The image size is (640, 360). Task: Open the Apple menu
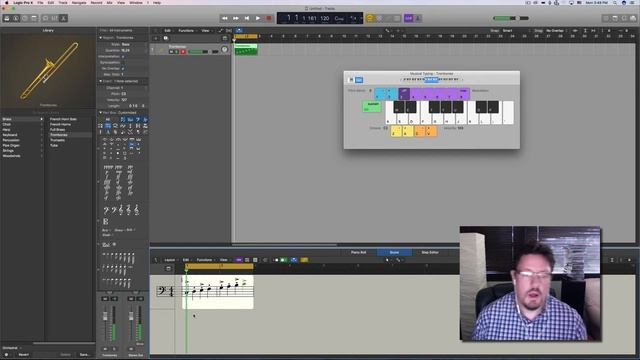tap(6, 2)
